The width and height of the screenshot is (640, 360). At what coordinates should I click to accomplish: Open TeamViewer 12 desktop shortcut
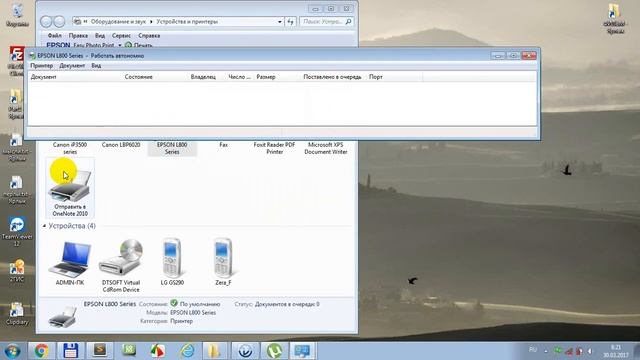17,231
